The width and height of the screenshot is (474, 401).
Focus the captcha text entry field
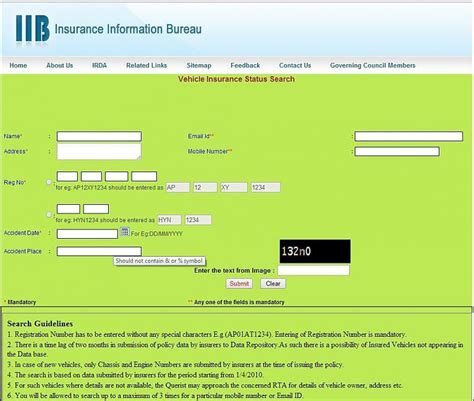(313, 270)
